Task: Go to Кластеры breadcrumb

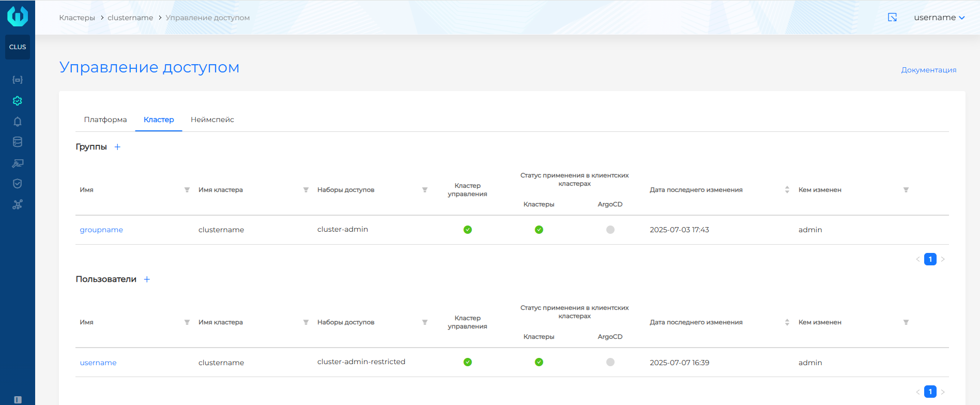Action: tap(77, 18)
